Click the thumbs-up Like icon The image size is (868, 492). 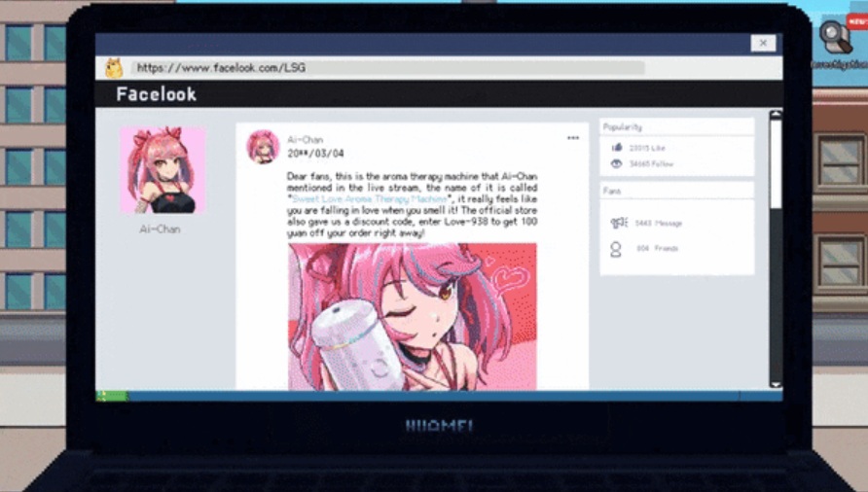click(617, 147)
